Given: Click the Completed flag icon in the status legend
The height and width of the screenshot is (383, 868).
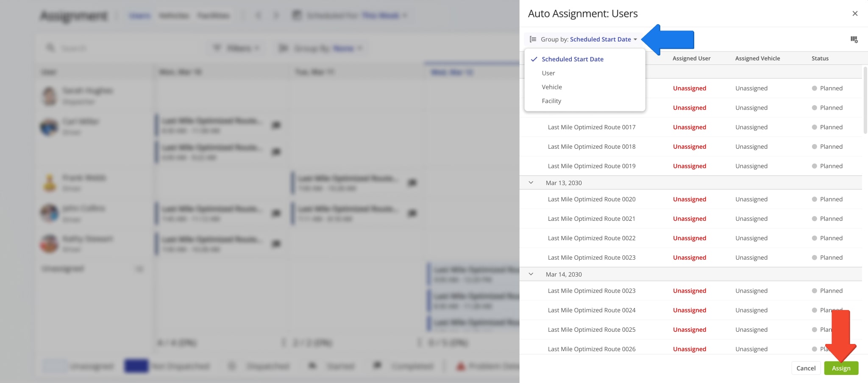Looking at the screenshot, I should [x=377, y=366].
